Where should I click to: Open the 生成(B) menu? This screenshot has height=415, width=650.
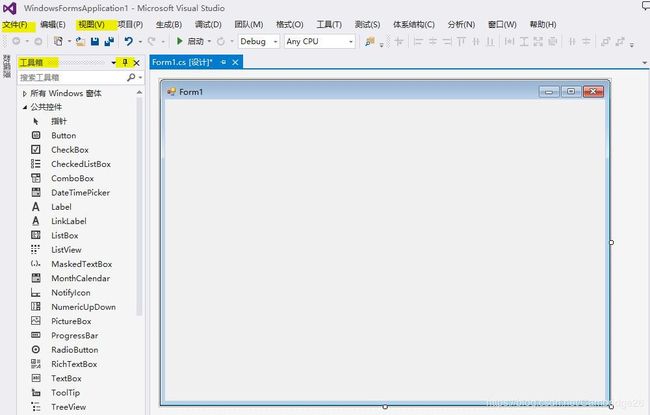[x=169, y=24]
